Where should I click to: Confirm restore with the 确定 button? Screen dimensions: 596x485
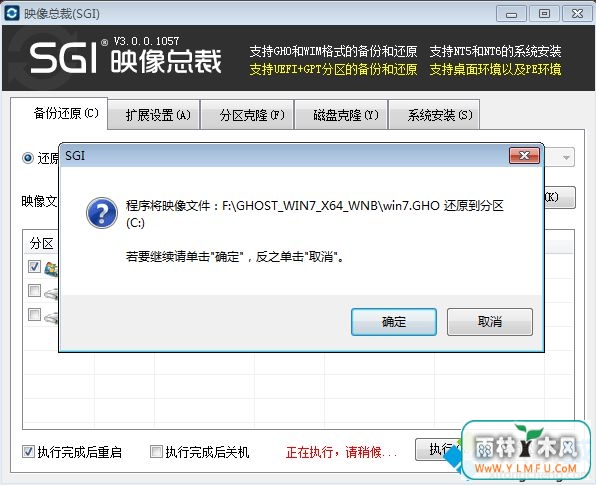pyautogui.click(x=394, y=322)
